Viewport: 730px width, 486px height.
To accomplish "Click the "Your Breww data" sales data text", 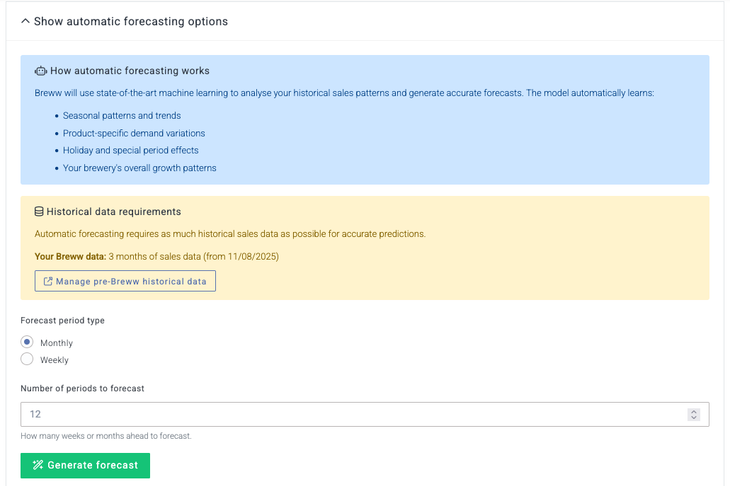I will [156, 257].
